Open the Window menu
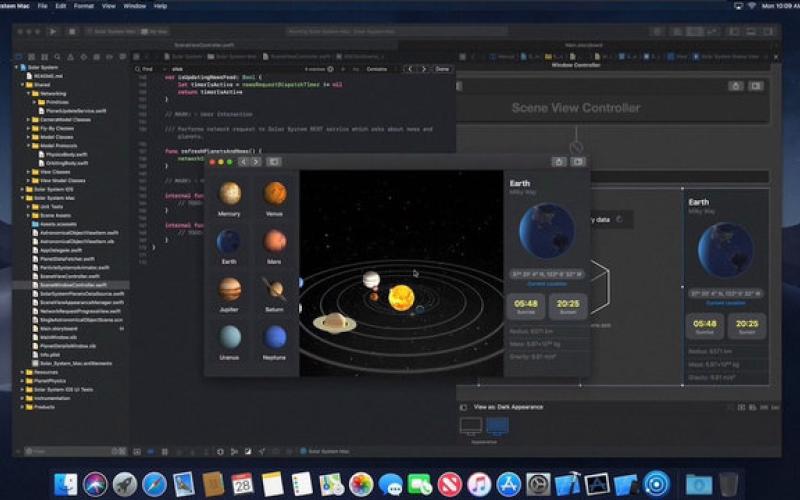800x500 pixels. pos(134,5)
